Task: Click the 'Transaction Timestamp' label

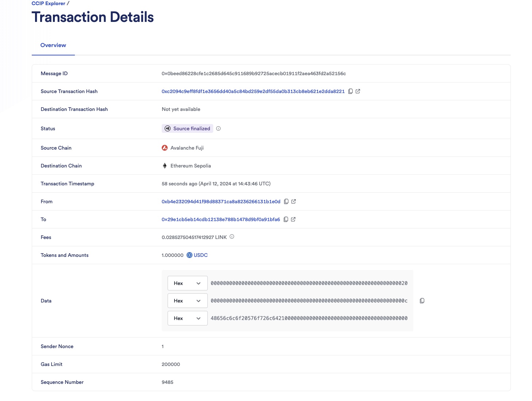Action: click(68, 184)
